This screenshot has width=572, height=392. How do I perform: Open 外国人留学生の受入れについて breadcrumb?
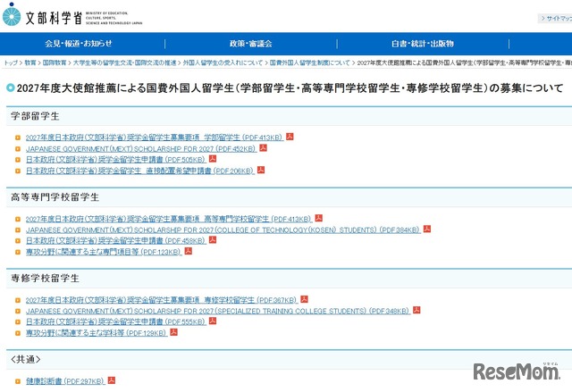(x=223, y=63)
